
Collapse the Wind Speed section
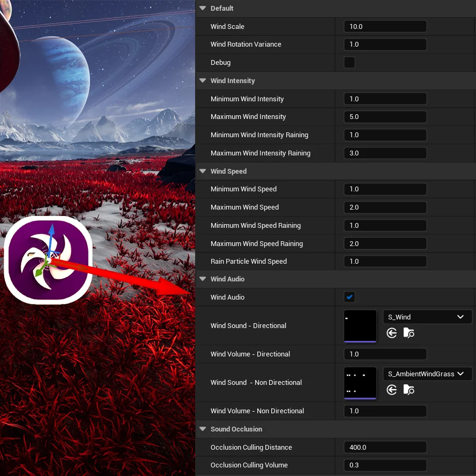(x=203, y=172)
